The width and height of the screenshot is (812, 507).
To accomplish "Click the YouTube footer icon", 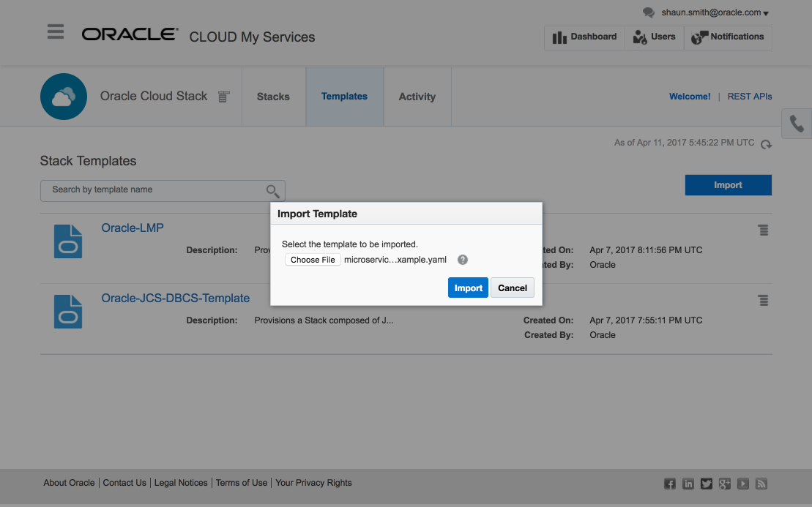I will click(743, 484).
